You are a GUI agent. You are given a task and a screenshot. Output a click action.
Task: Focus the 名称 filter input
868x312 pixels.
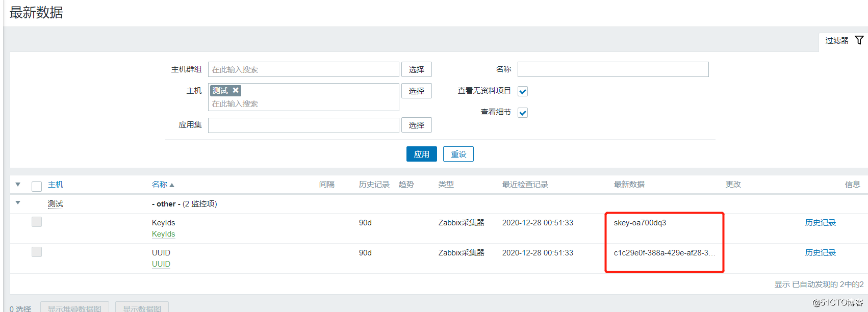tap(612, 69)
